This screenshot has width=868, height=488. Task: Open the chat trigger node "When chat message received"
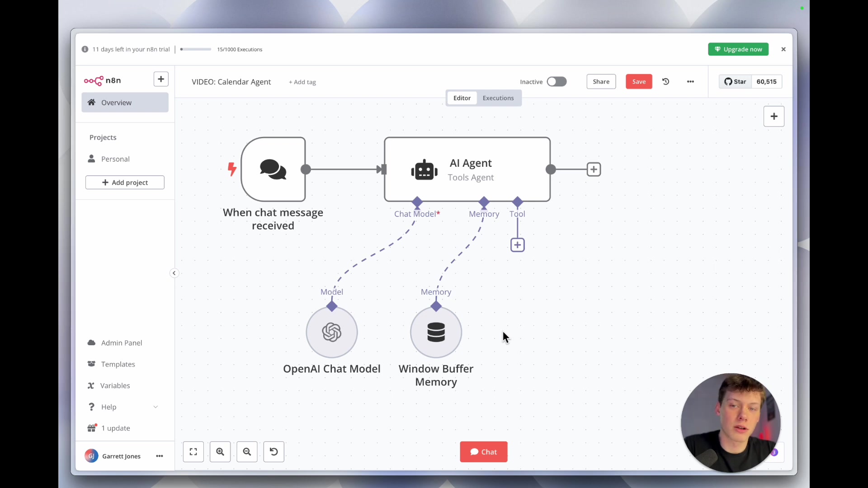(x=273, y=169)
